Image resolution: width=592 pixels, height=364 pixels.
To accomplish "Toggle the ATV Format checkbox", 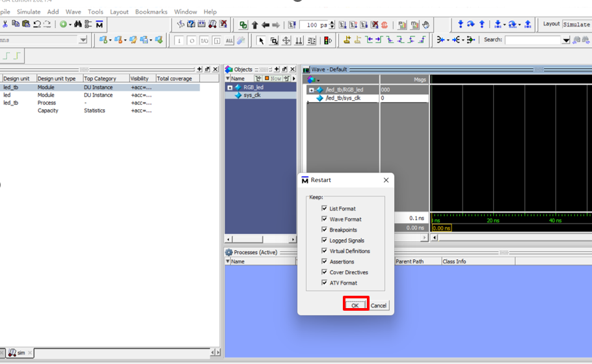I will point(324,282).
